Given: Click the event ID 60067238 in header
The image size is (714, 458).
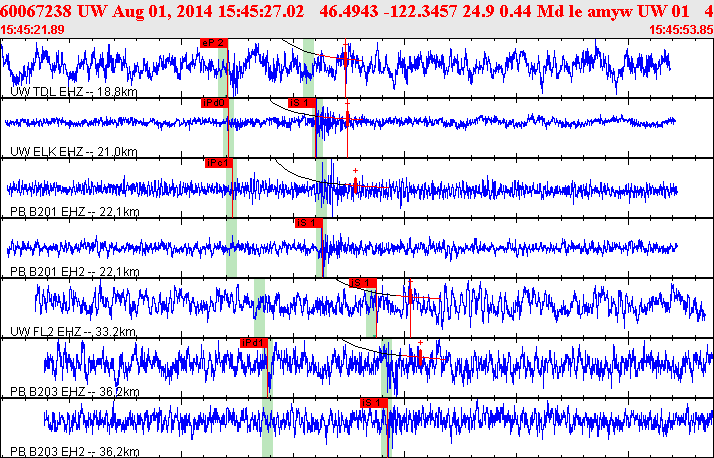Looking at the screenshot, I should pyautogui.click(x=37, y=9).
